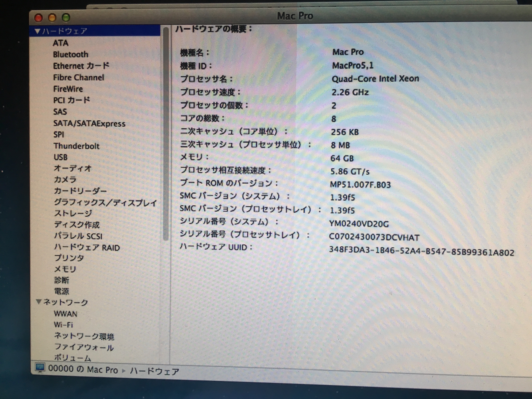The width and height of the screenshot is (532, 399).
Task: Click '00000 の Mac Pro' in path bar
Action: pos(83,369)
